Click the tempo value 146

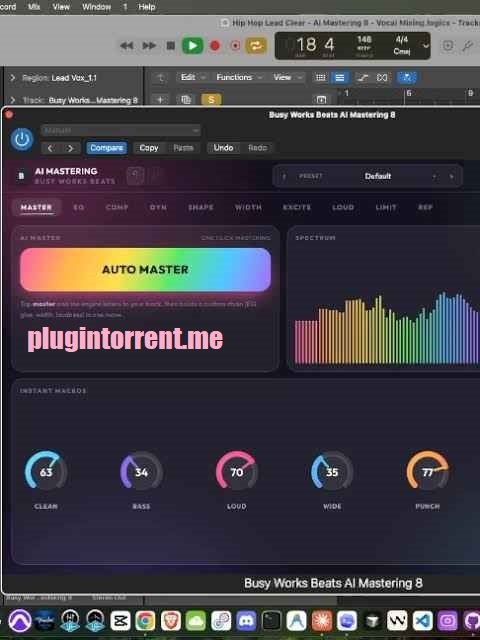point(364,40)
